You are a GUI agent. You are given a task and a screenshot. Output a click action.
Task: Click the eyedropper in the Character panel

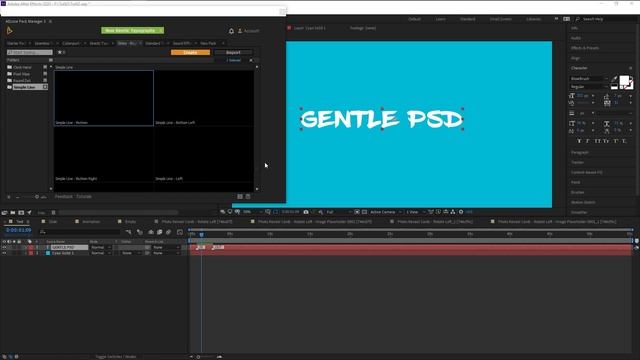(615, 78)
